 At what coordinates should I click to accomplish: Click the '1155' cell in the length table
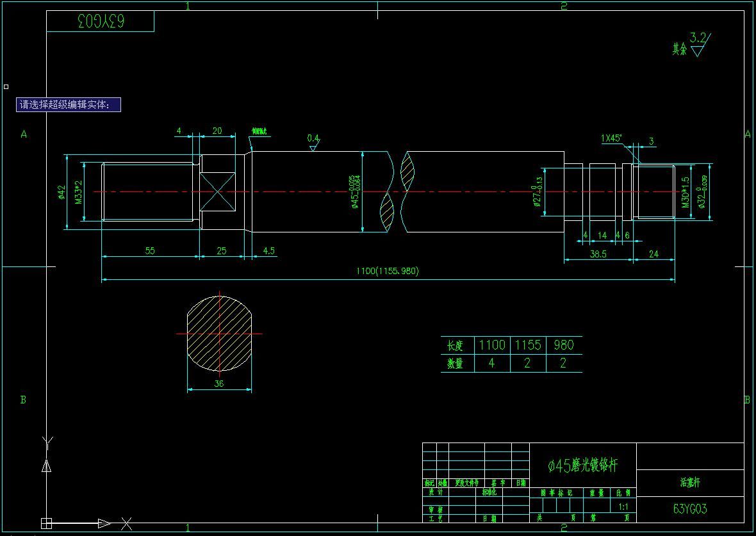528,345
